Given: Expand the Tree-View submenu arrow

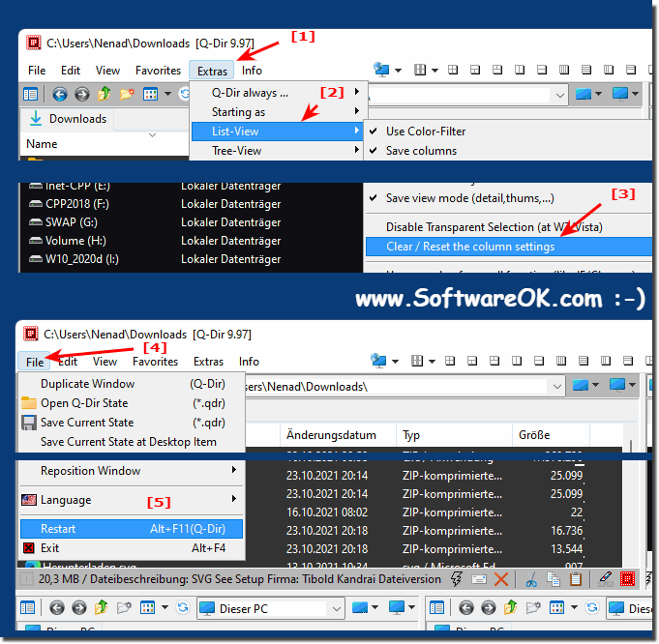Looking at the screenshot, I should (x=356, y=150).
